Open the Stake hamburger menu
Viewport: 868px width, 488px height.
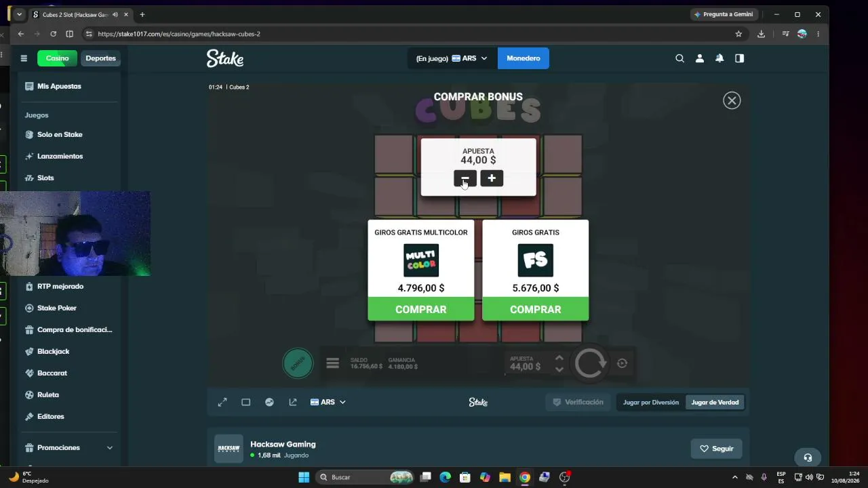24,58
